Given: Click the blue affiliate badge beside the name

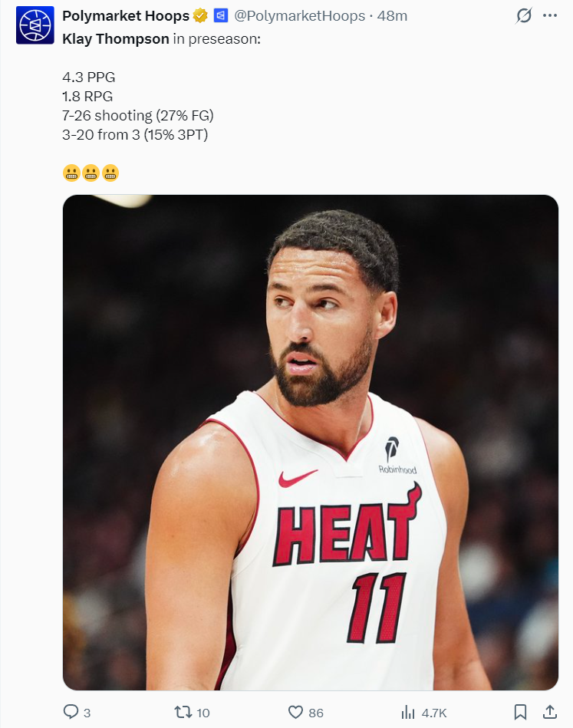Looking at the screenshot, I should point(221,16).
